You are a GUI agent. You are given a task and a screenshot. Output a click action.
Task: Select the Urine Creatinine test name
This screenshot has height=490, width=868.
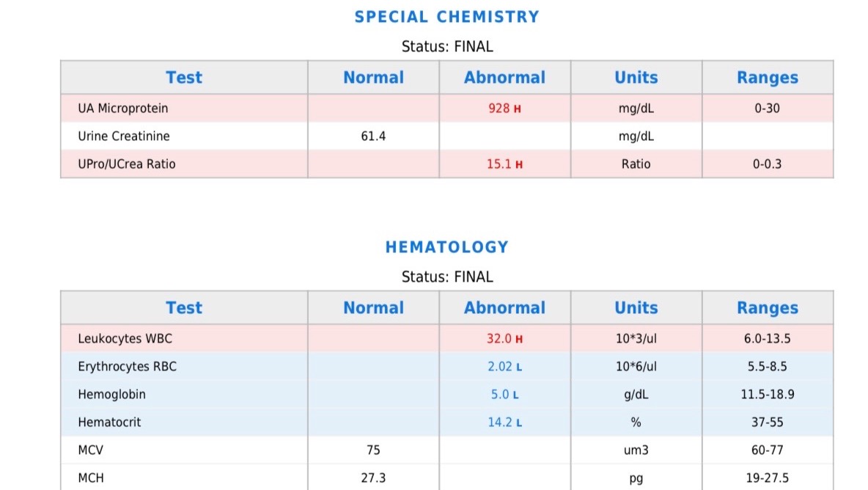124,136
